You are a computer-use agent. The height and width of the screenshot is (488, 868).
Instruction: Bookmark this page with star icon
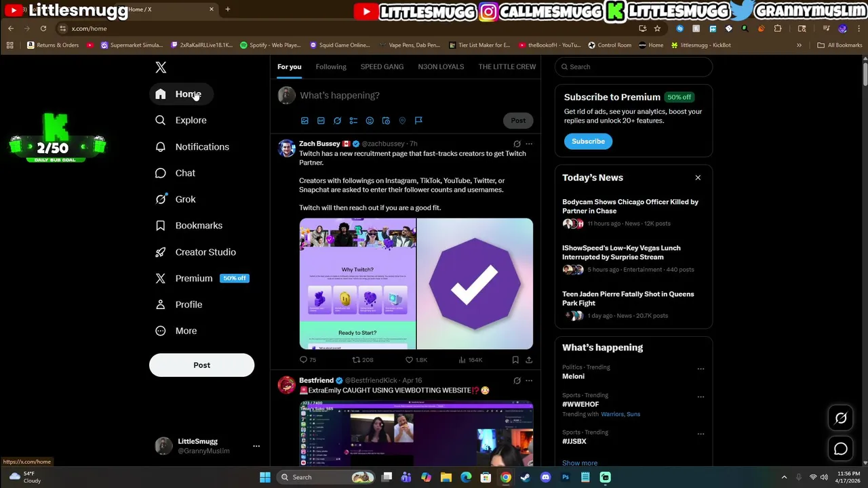[657, 28]
